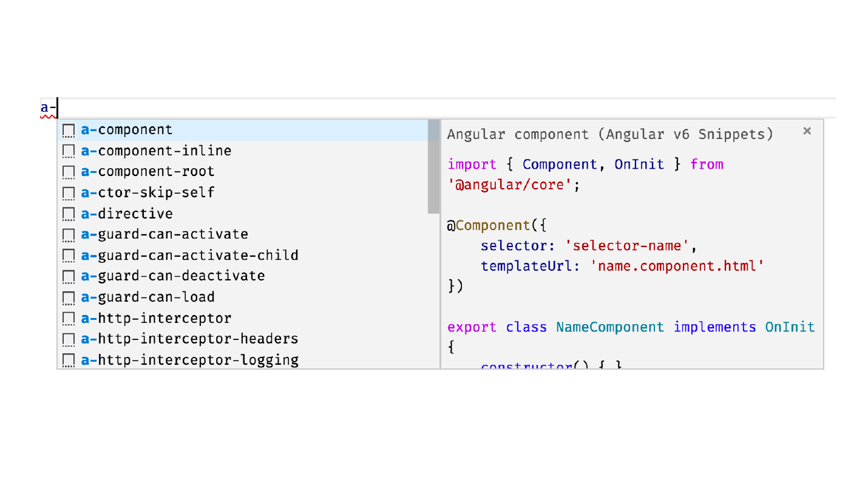Viewport: 868px width, 488px height.
Task: Choose a-guard-can-activate from the list
Action: [243, 234]
